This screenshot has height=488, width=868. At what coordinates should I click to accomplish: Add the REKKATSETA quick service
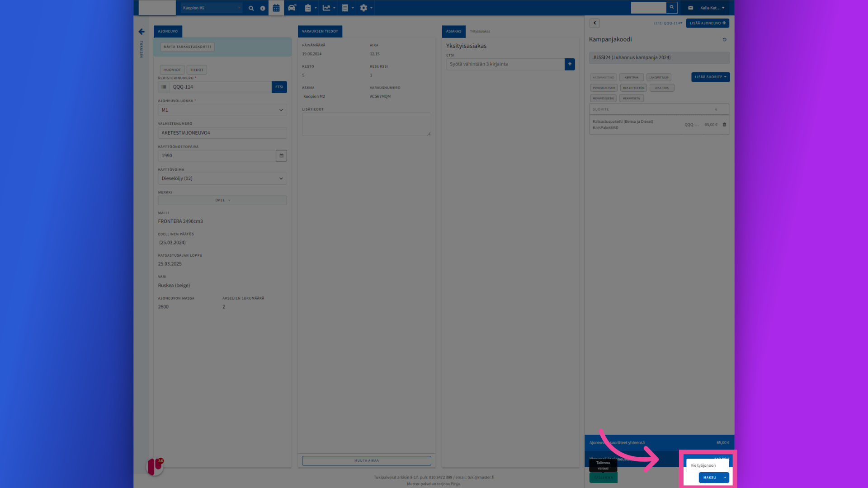tap(631, 98)
